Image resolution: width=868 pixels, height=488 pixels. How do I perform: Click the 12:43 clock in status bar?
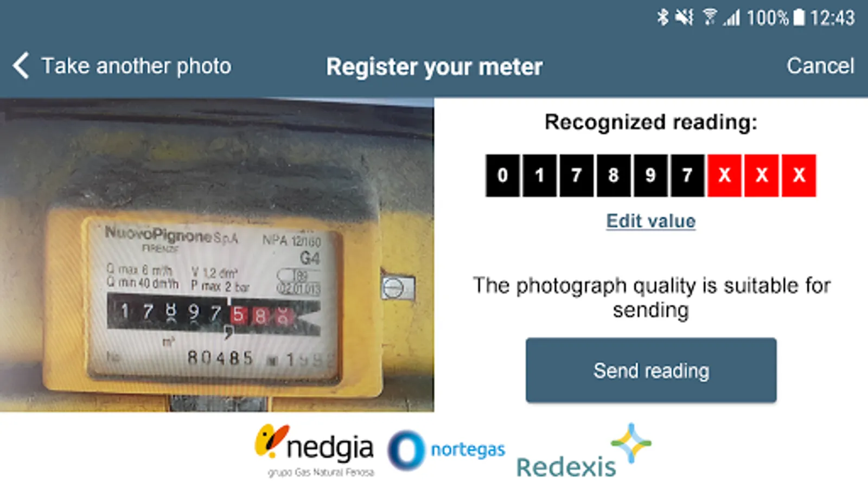tap(832, 18)
